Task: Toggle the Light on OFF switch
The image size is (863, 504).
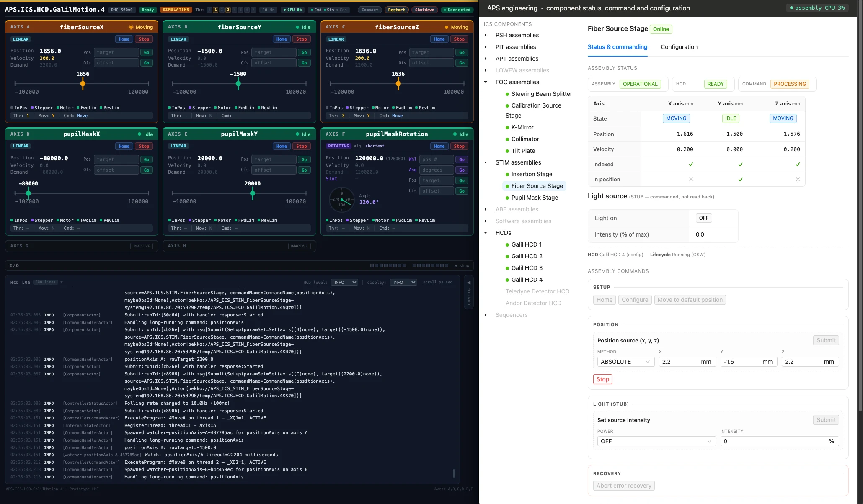Action: click(704, 218)
